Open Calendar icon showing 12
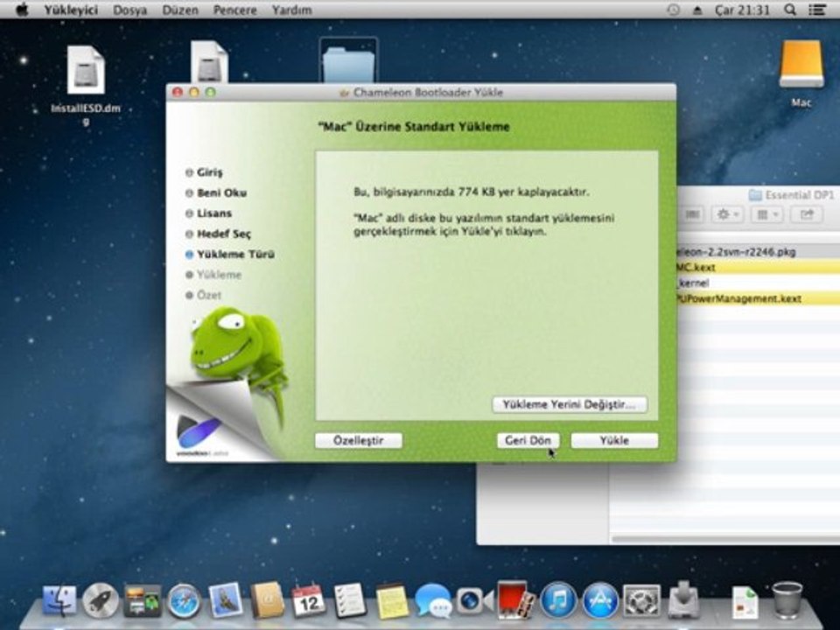 309,601
